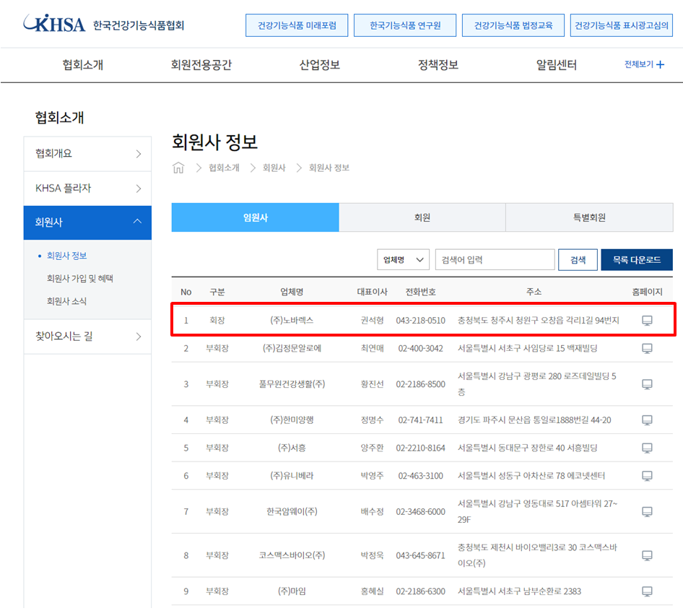
Task: Open homepage icon for (주)마임
Action: 647,591
